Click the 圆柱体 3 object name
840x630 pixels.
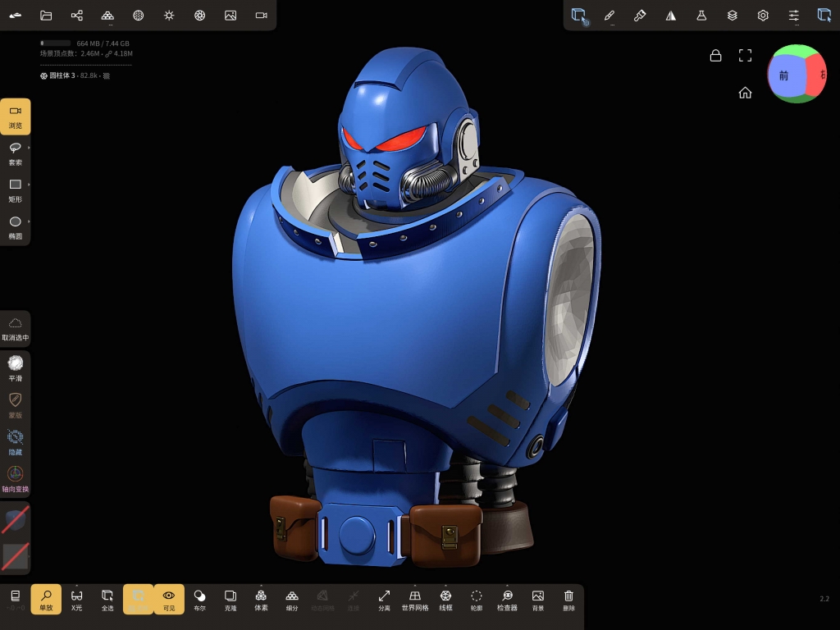(62, 75)
